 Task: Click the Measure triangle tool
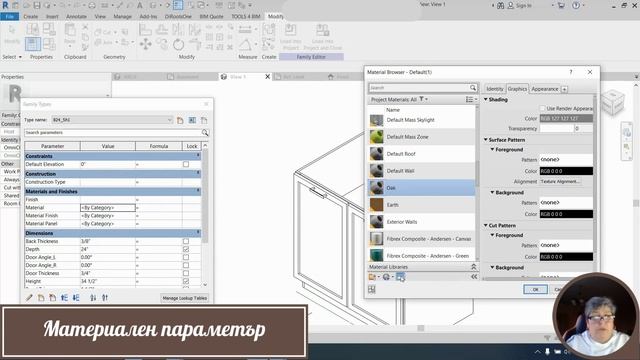point(245,44)
